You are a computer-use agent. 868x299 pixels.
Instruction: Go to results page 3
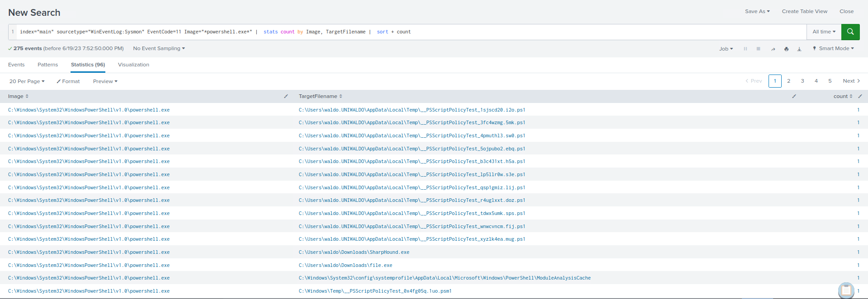[802, 81]
